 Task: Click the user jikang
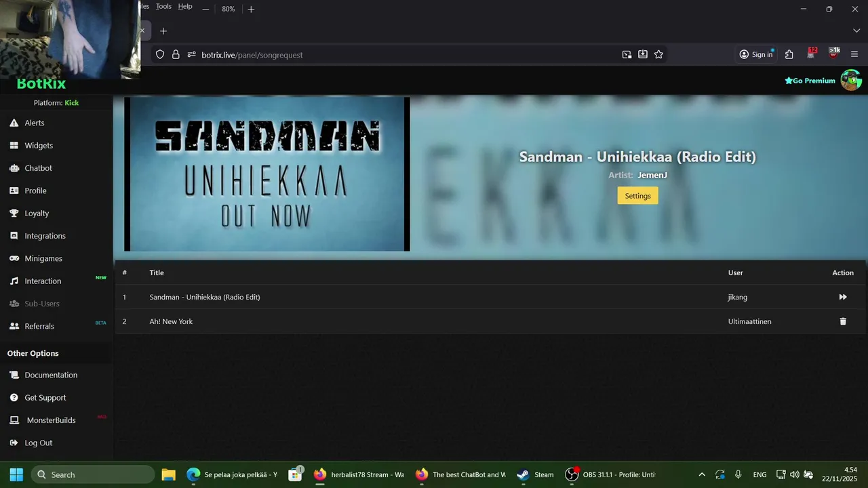tap(738, 297)
